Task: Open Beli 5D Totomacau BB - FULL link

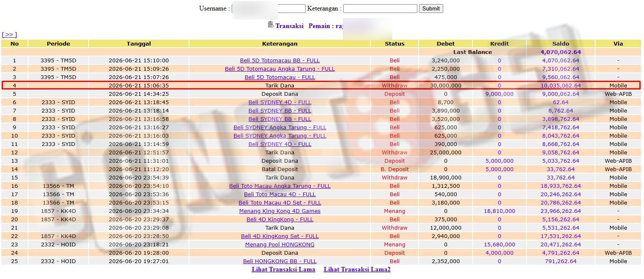Action: 280,60
